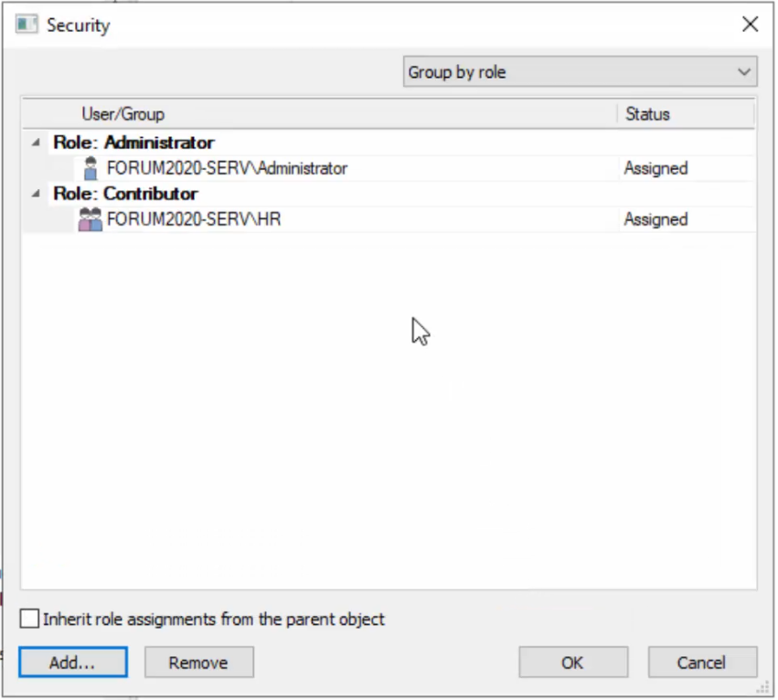Click the Role: Administrator header row
The image size is (778, 700).
(x=133, y=143)
